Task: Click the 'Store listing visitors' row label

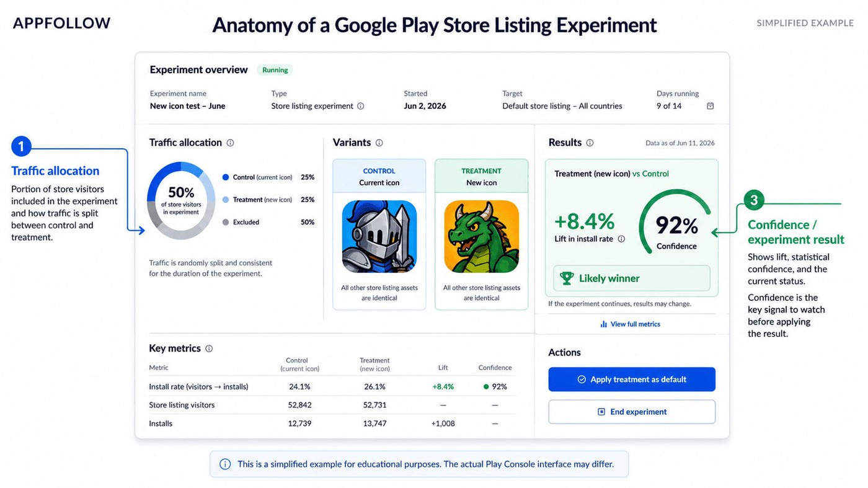Action: [182, 406]
